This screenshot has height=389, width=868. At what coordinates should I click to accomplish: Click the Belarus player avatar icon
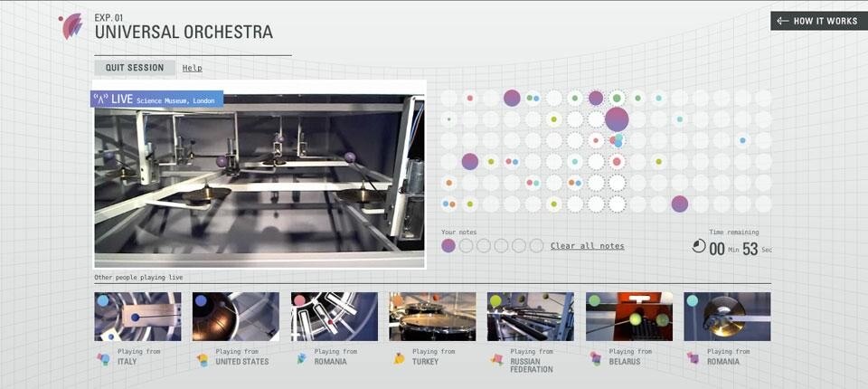[x=595, y=359]
